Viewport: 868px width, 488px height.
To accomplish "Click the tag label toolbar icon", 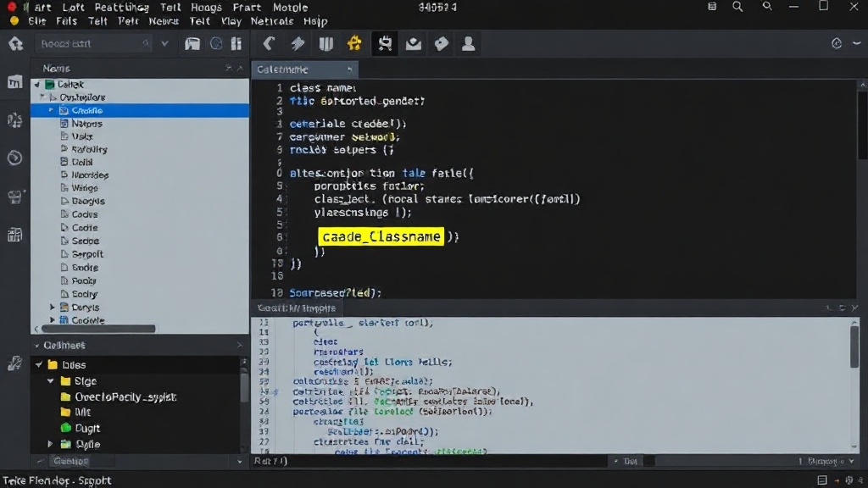I will [x=441, y=44].
